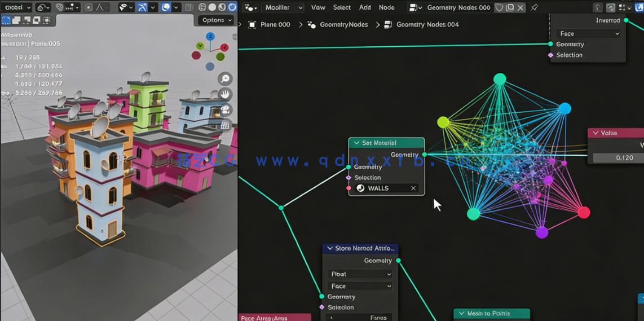Click the WALLS material sphere icon

(360, 188)
